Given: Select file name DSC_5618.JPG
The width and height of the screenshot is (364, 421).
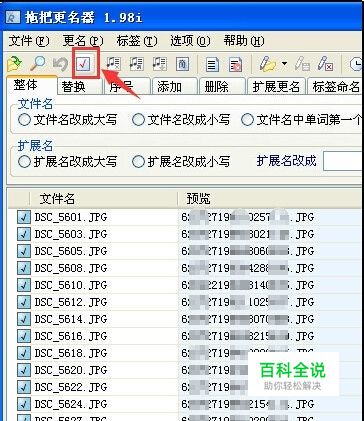Looking at the screenshot, I should tap(71, 353).
